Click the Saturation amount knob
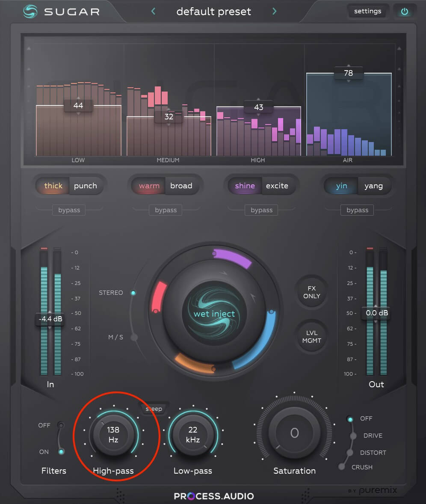 point(294,433)
